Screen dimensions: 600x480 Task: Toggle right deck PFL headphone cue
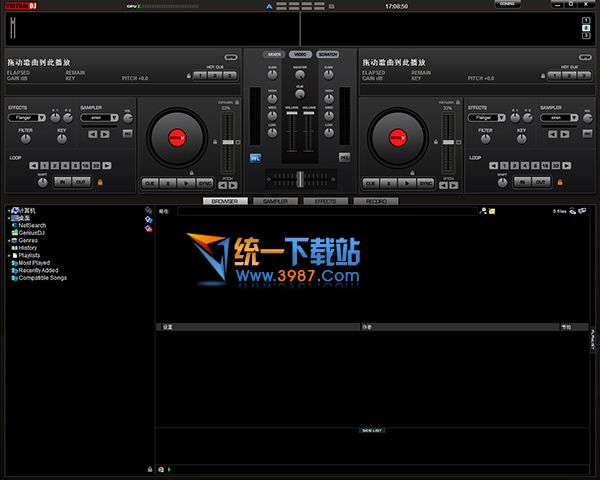coord(344,157)
